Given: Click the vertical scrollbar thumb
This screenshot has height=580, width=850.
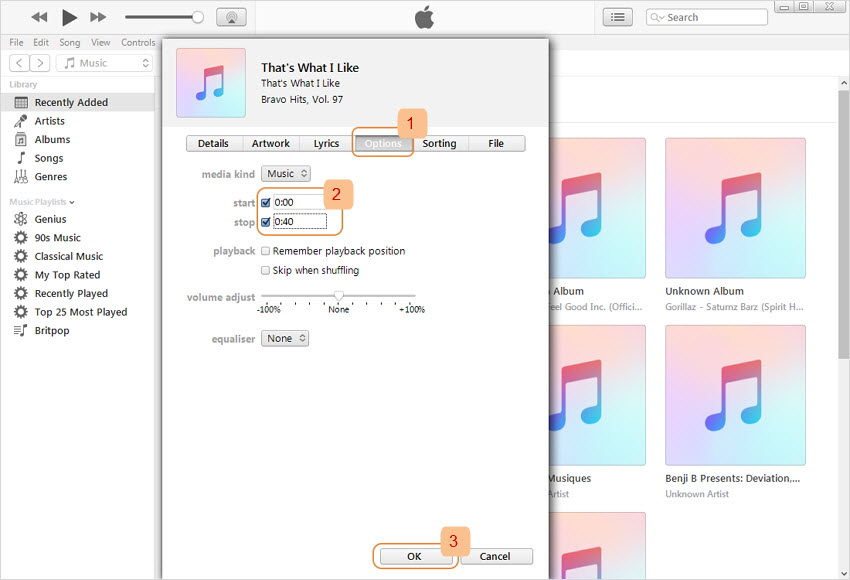Looking at the screenshot, I should coord(843,224).
